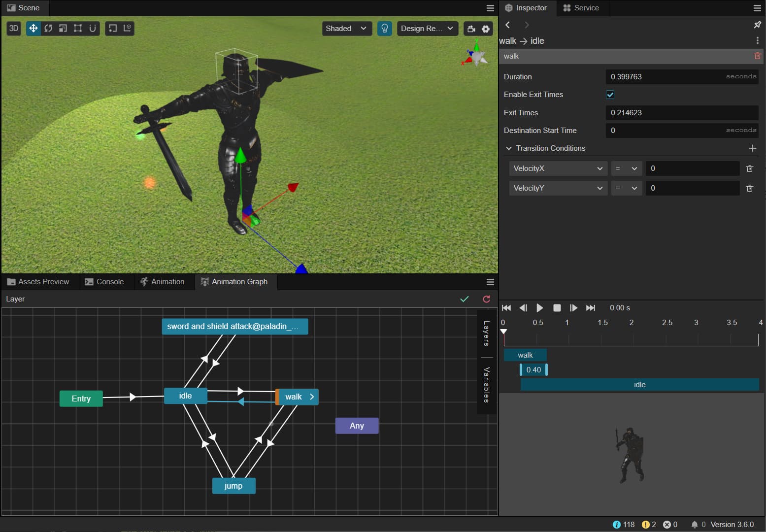Step to next frame
Image resolution: width=766 pixels, height=532 pixels.
click(573, 308)
